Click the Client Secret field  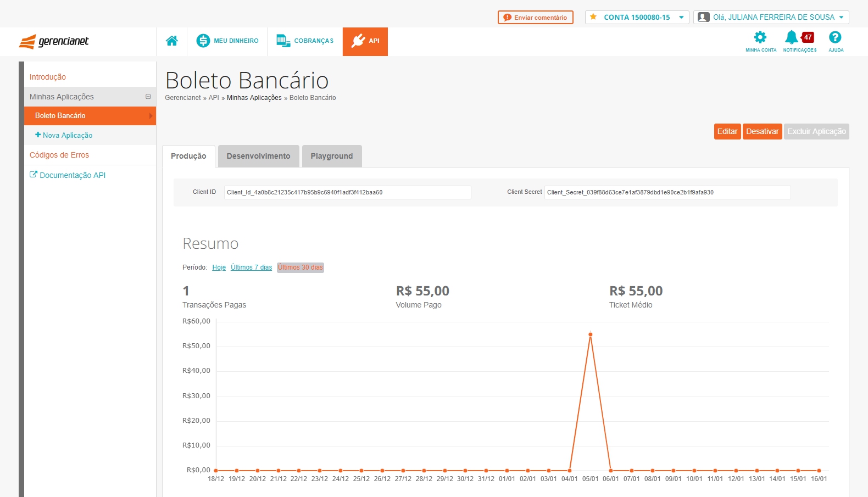point(667,192)
